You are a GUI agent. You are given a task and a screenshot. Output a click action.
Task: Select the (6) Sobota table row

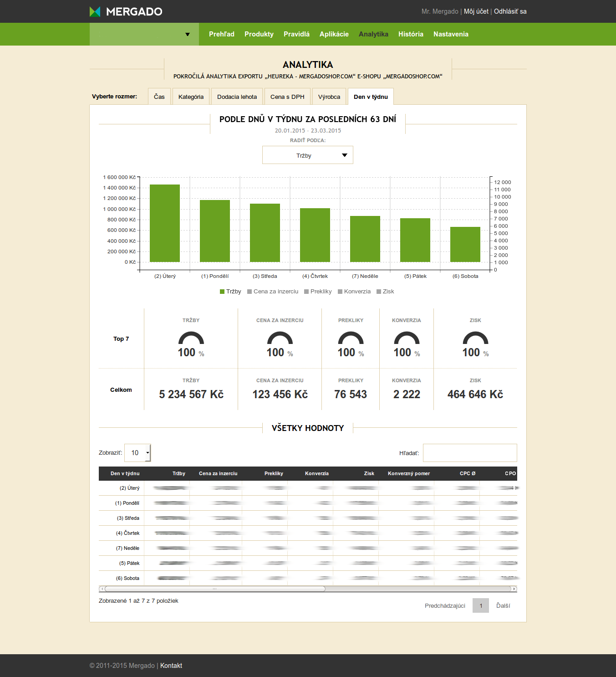308,578
